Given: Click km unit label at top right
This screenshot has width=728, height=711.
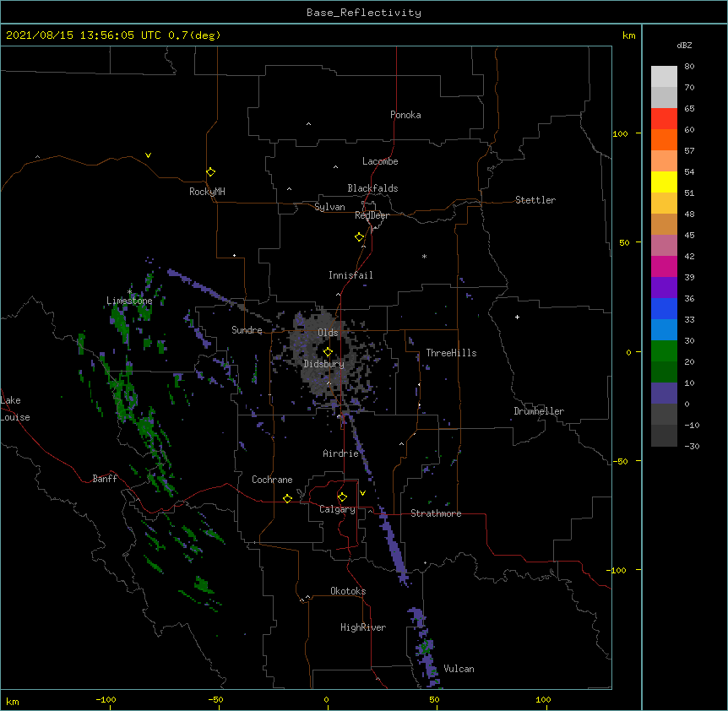Looking at the screenshot, I should tap(629, 35).
